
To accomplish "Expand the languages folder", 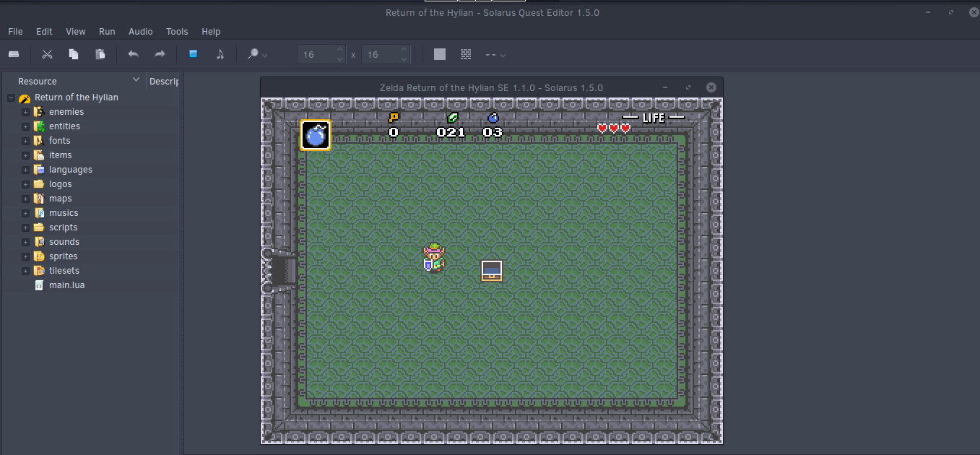I will point(25,170).
